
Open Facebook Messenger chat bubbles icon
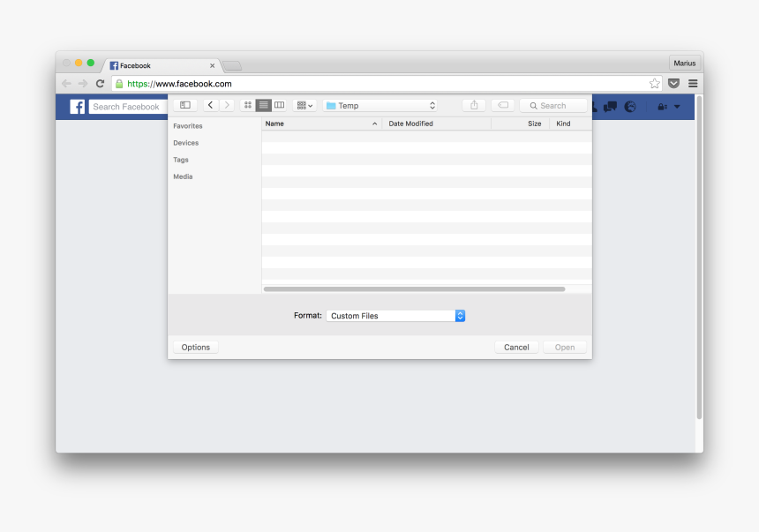click(610, 106)
